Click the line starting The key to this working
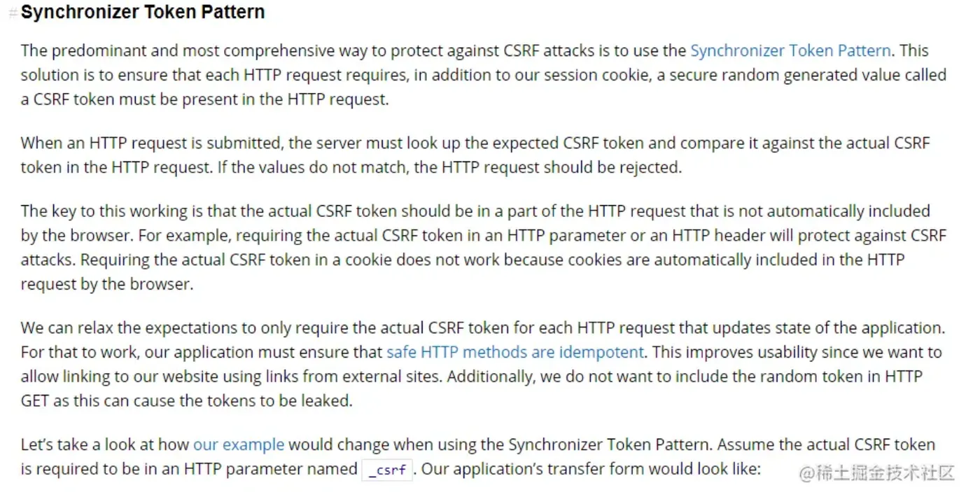980x492 pixels. [x=475, y=211]
